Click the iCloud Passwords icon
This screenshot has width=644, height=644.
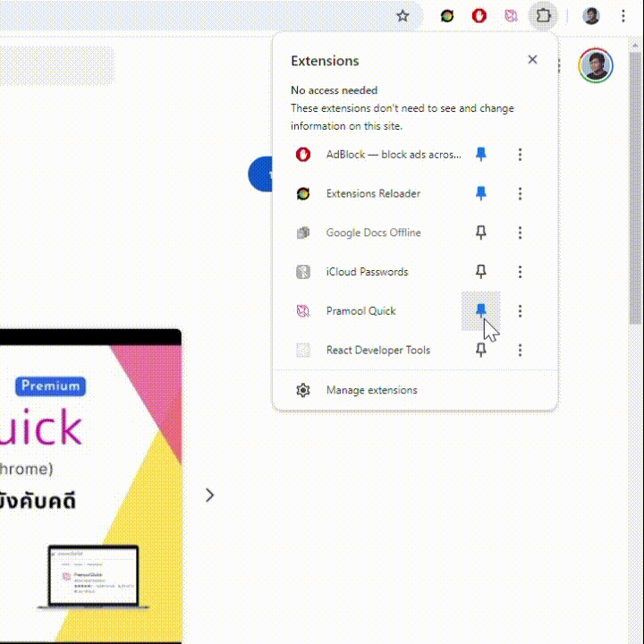pos(303,272)
